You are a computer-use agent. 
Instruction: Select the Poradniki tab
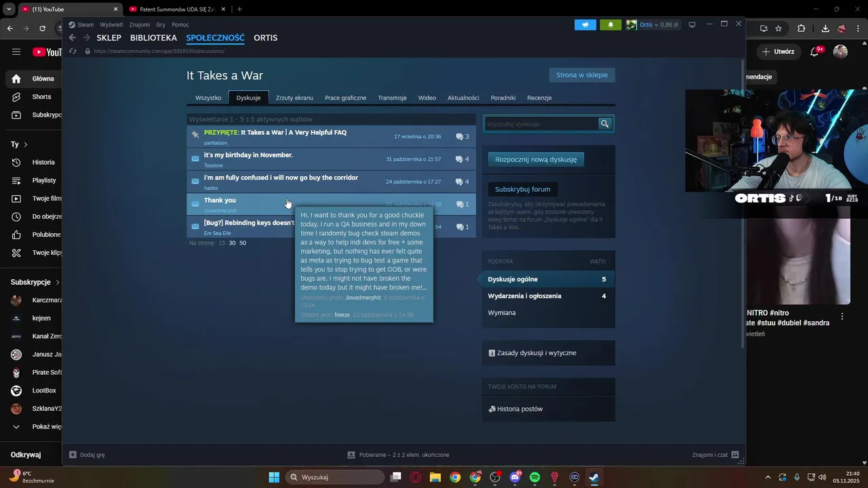click(x=503, y=98)
